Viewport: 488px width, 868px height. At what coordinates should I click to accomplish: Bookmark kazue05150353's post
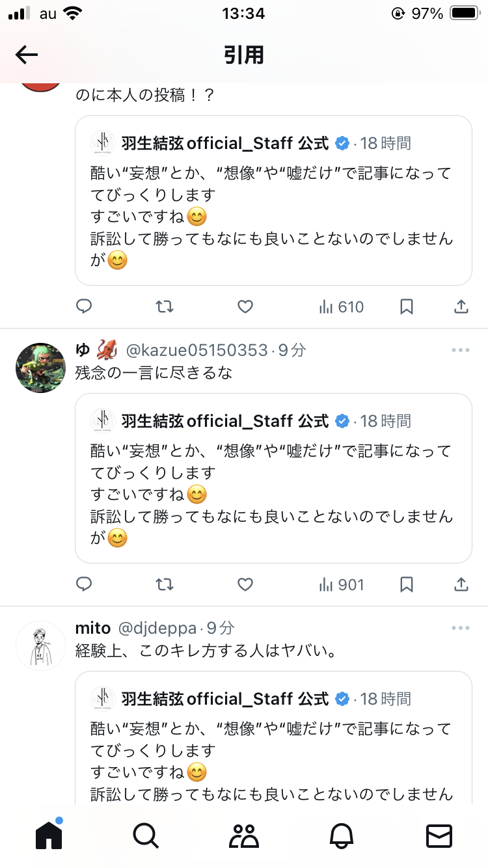[407, 584]
